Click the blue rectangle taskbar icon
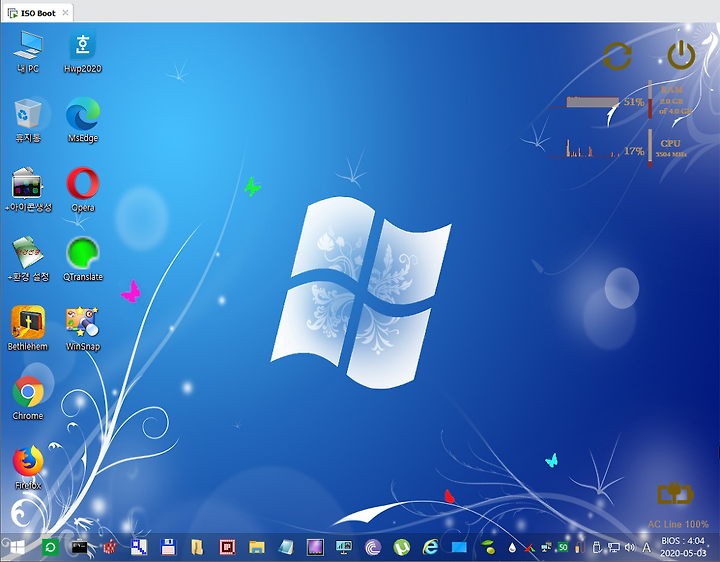This screenshot has height=562, width=720. [x=459, y=547]
